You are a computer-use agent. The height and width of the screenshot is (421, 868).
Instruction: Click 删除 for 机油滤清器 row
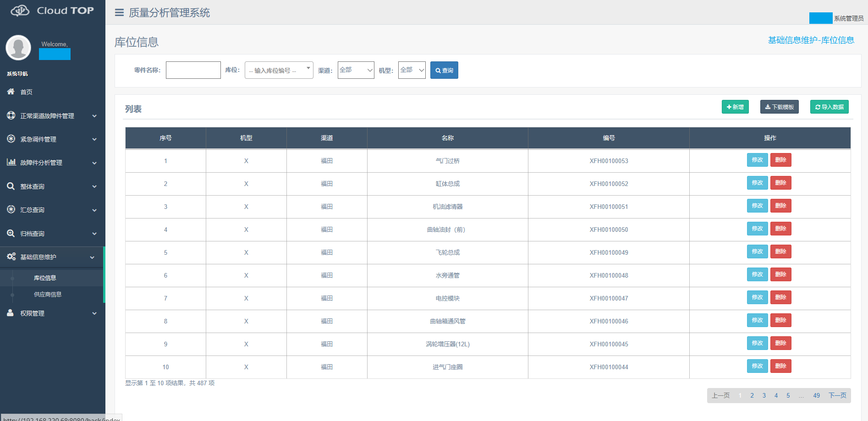point(781,206)
